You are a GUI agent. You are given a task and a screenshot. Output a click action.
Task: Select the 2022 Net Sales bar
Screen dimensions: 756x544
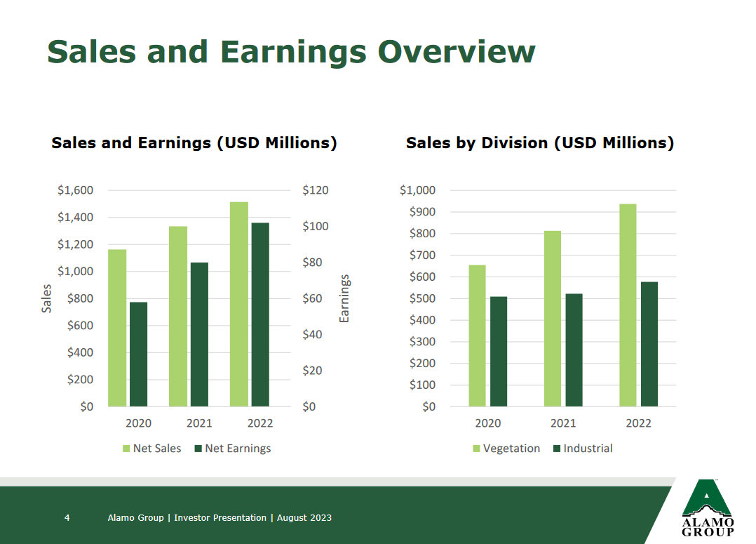(x=239, y=302)
